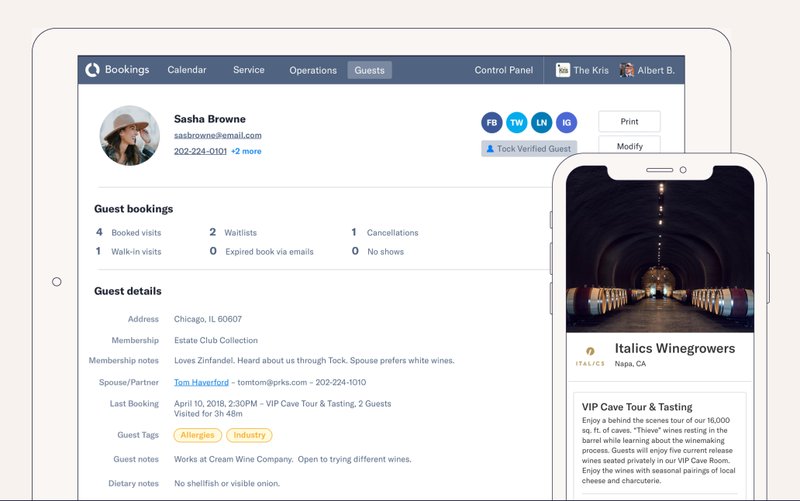Image resolution: width=800 pixels, height=501 pixels.
Task: Open the Twitter TW profile circle
Action: [516, 122]
